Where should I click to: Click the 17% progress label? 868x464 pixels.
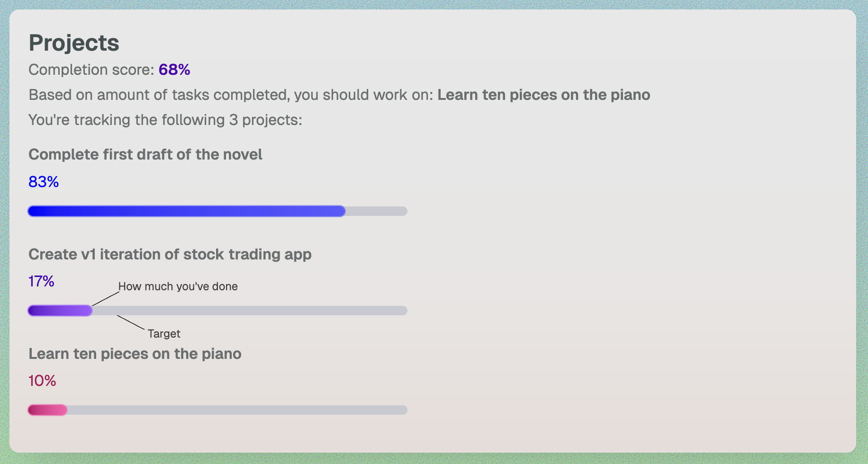coord(41,281)
